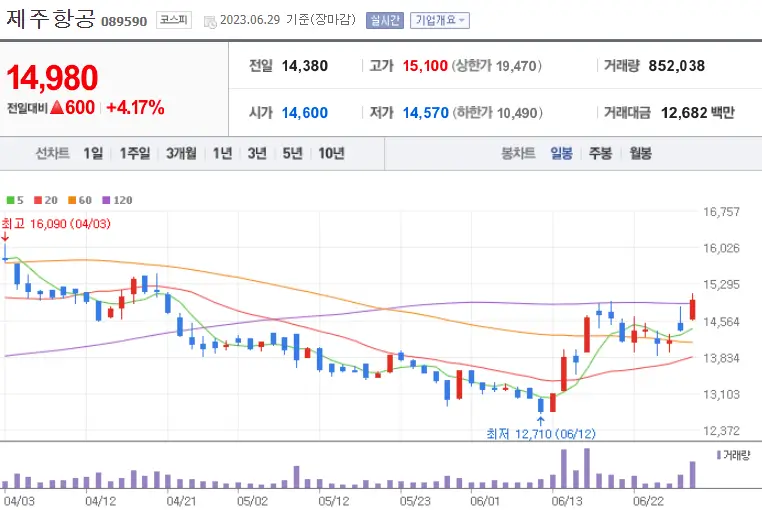The height and width of the screenshot is (510, 762).
Task: Click the green 5-day moving average legend
Action: point(15,200)
